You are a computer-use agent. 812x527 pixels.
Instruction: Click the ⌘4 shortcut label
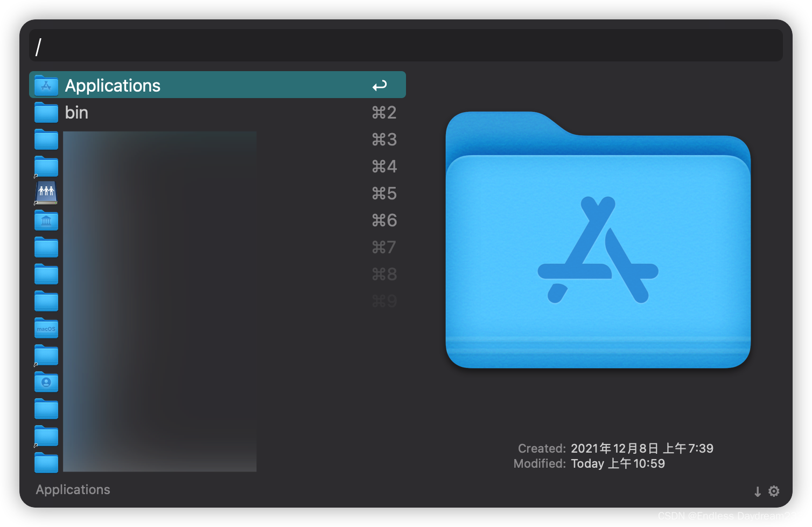tap(384, 167)
